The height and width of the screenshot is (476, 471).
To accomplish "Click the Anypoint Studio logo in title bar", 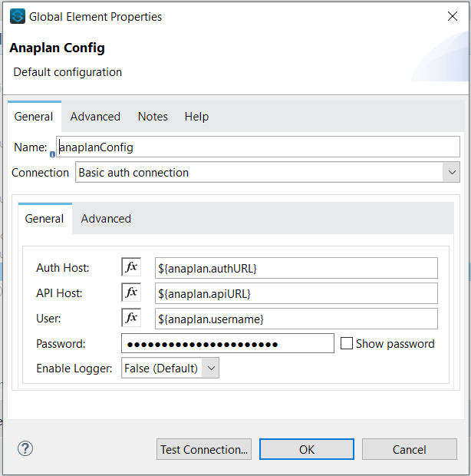I will tap(18, 16).
